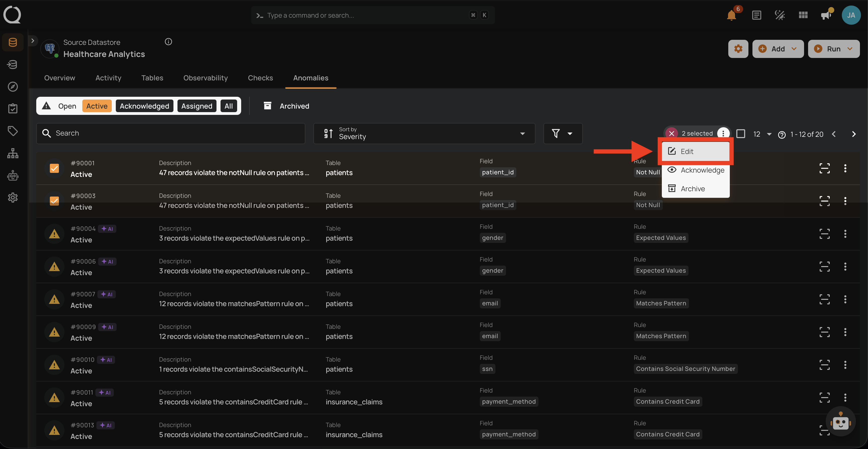Open the settings gear sidebar icon
Image resolution: width=868 pixels, height=449 pixels.
point(13,197)
